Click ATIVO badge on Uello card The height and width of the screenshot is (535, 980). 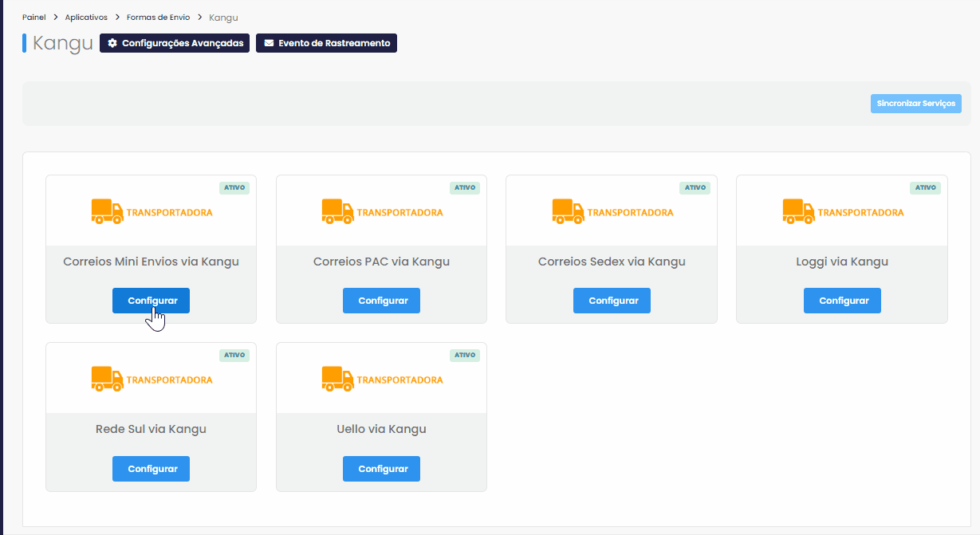(465, 355)
